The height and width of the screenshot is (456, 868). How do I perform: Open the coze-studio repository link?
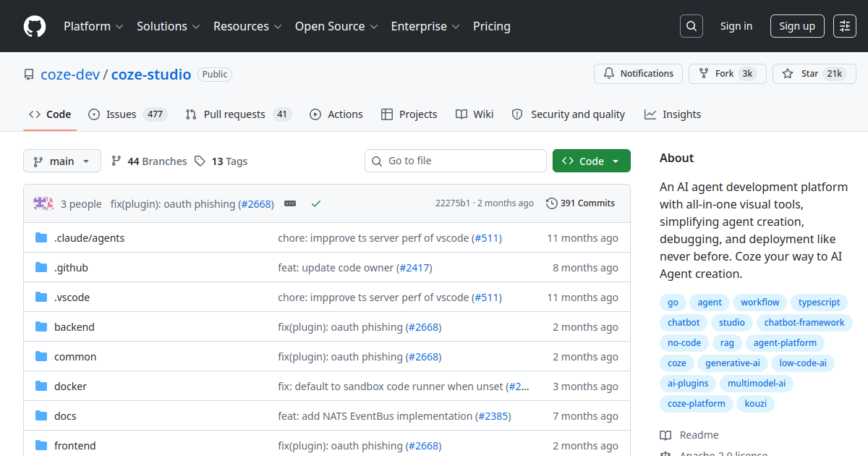(151, 75)
